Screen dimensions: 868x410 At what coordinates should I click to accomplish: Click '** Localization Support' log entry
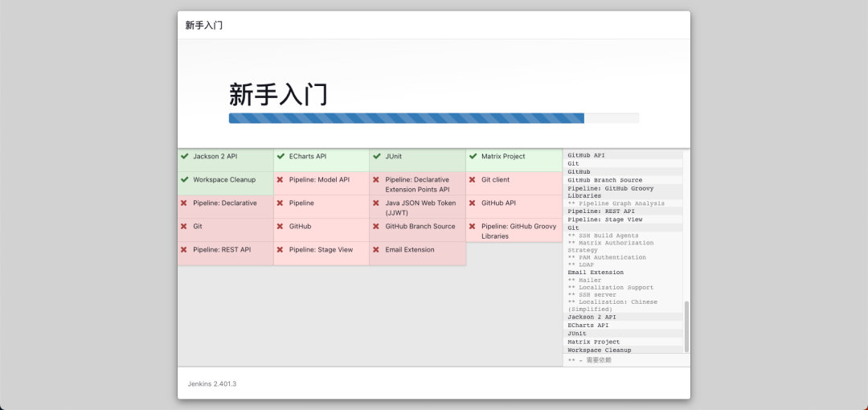pos(611,288)
